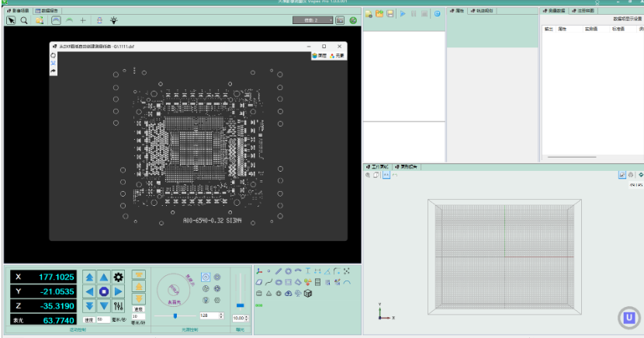Click the blue refresh circle icon
The width and height of the screenshot is (644, 338).
click(x=438, y=14)
